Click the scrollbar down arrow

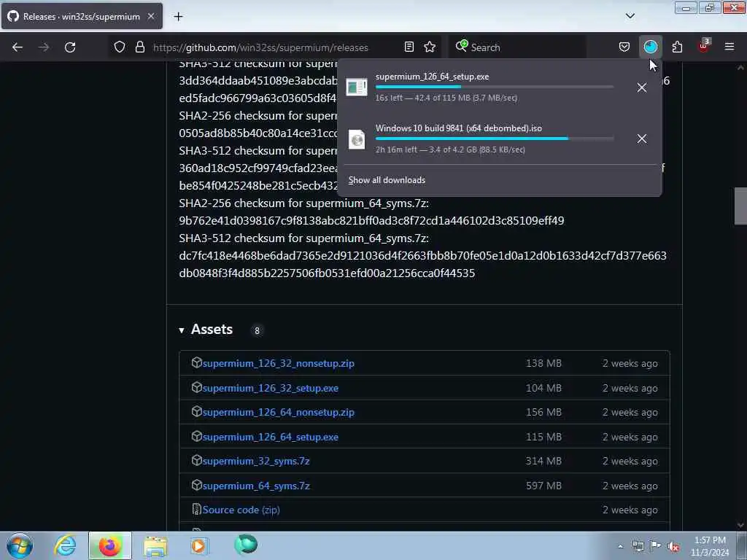pyautogui.click(x=740, y=525)
